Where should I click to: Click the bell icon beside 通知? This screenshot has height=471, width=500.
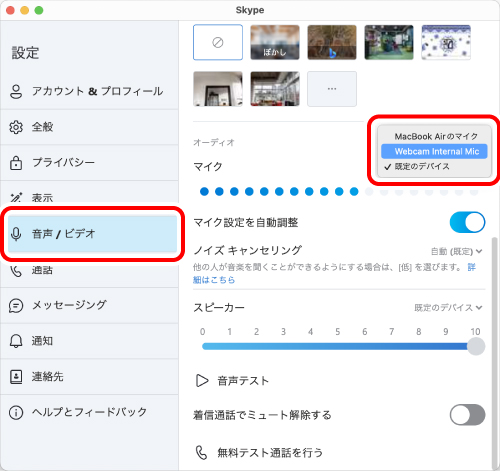click(x=16, y=341)
